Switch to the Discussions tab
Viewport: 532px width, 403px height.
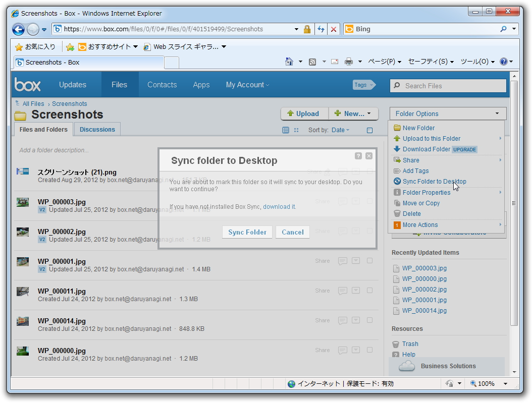pyautogui.click(x=97, y=129)
